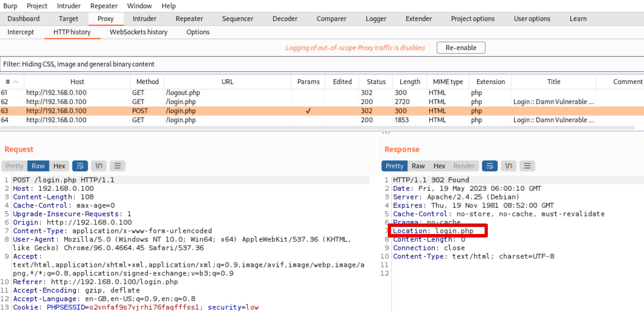
Task: Sort table by Length column header
Action: click(x=410, y=82)
